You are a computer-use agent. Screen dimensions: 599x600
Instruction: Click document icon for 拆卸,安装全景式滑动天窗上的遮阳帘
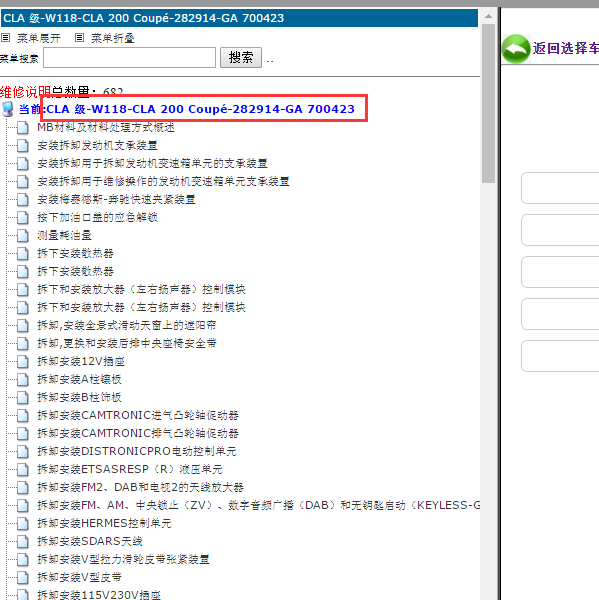coord(23,325)
